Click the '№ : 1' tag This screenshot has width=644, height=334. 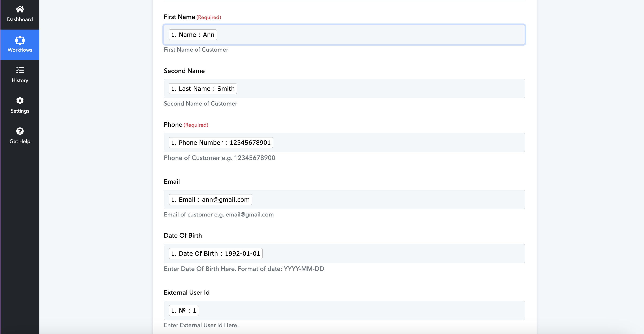(183, 311)
